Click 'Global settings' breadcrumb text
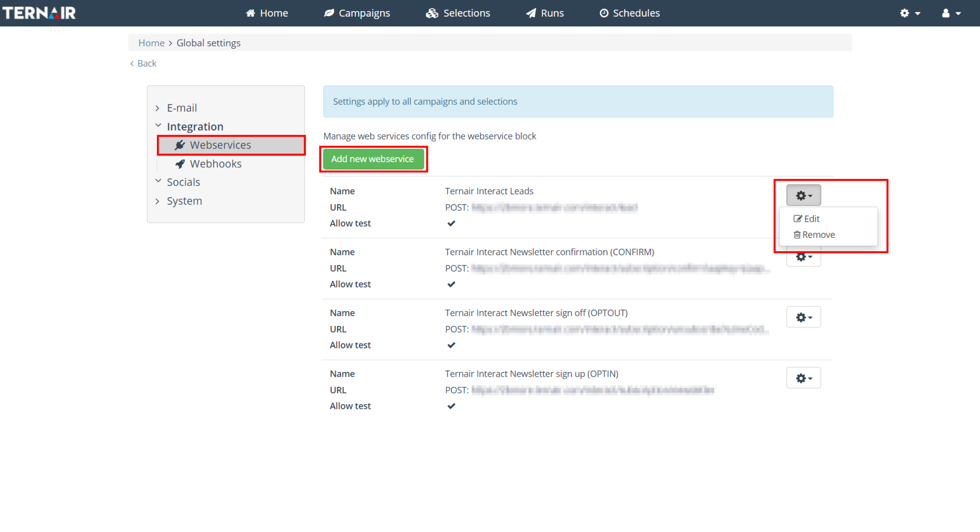This screenshot has height=532, width=980. point(209,43)
